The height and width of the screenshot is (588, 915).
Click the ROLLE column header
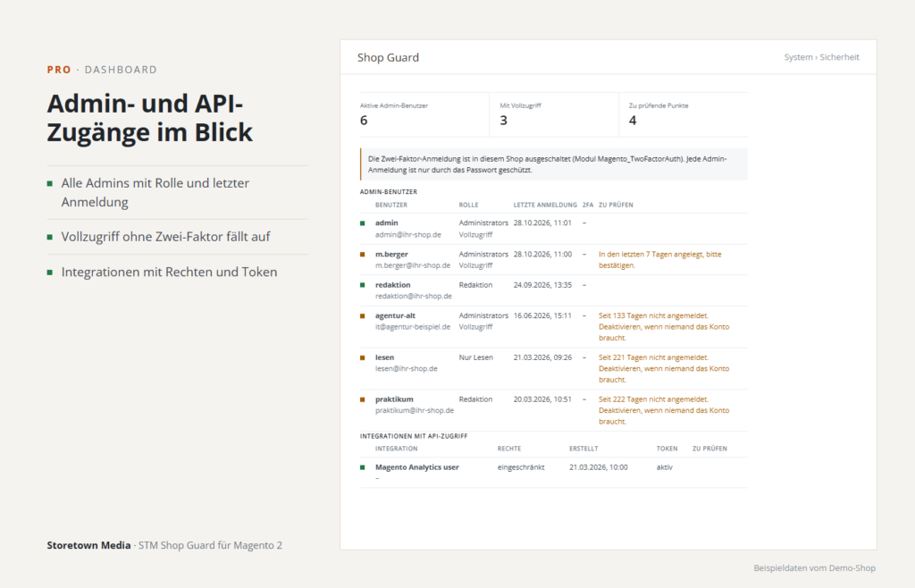(x=468, y=205)
